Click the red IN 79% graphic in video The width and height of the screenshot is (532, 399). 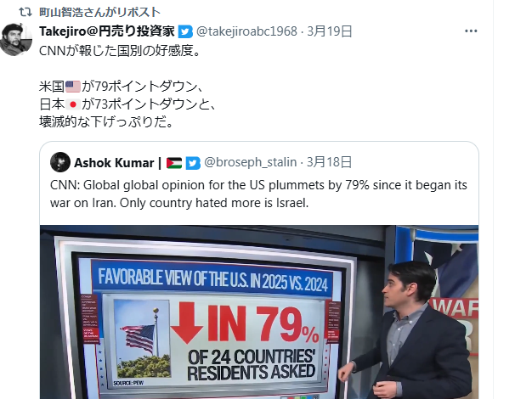[245, 323]
